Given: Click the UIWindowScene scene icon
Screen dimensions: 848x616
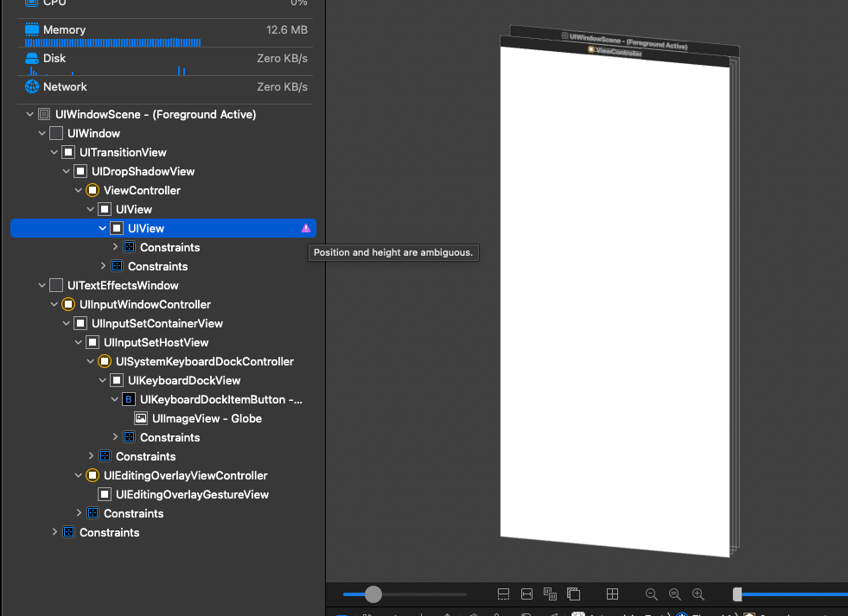Looking at the screenshot, I should 44,114.
